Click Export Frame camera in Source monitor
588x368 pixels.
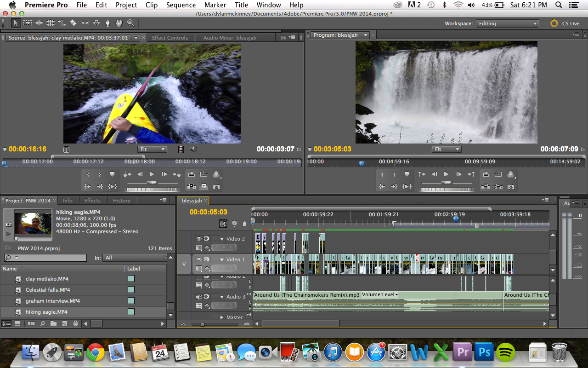(216, 187)
